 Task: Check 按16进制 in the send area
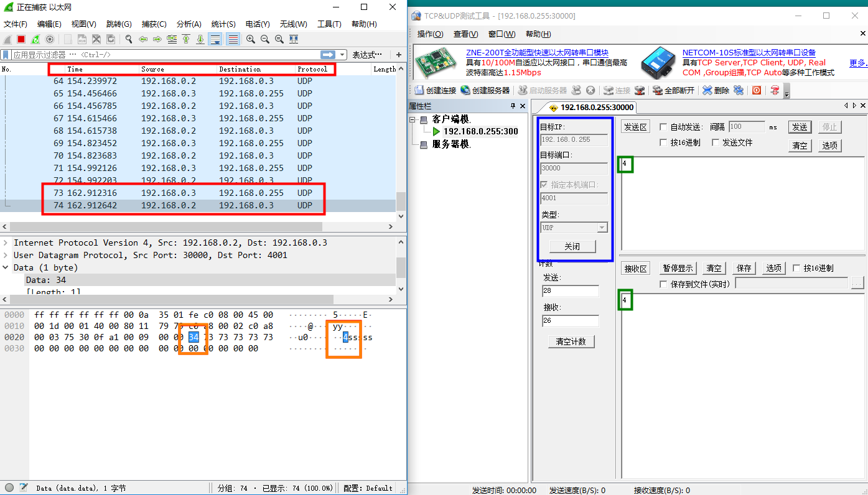(663, 142)
